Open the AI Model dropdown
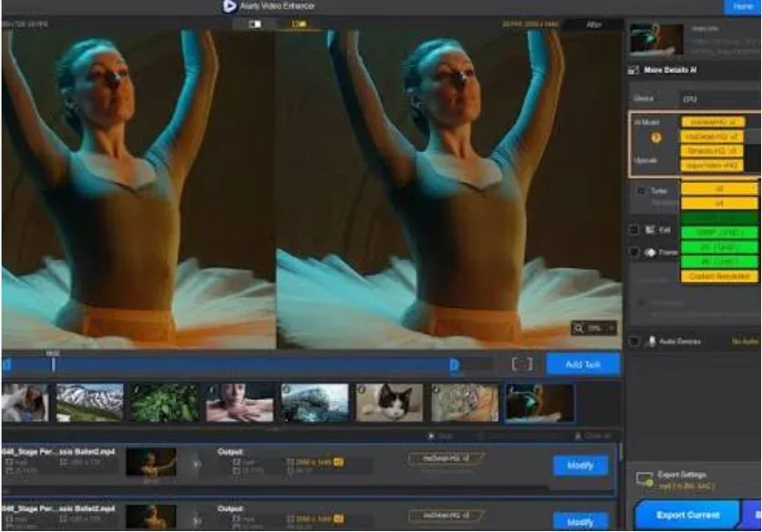Viewport: 762px width, 532px height. pyautogui.click(x=713, y=122)
